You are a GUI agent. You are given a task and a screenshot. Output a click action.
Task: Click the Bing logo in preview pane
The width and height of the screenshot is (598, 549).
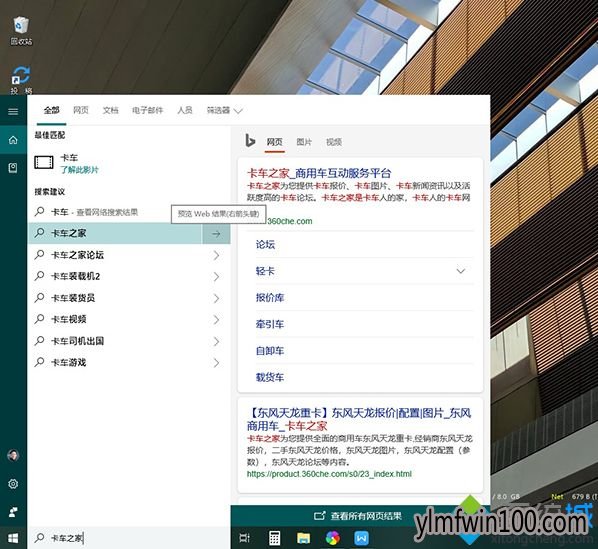click(250, 141)
